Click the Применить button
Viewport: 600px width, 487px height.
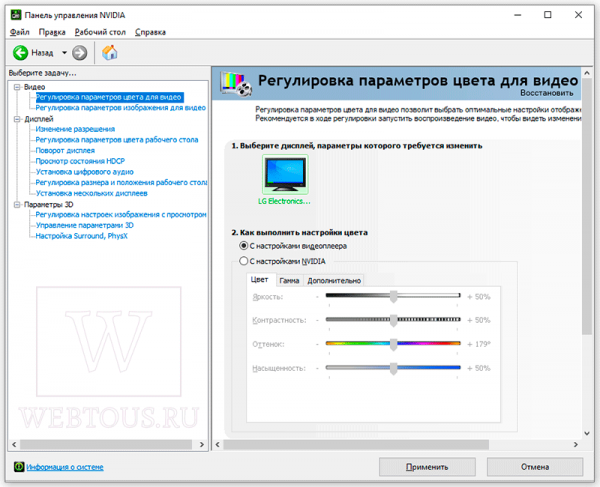[427, 467]
